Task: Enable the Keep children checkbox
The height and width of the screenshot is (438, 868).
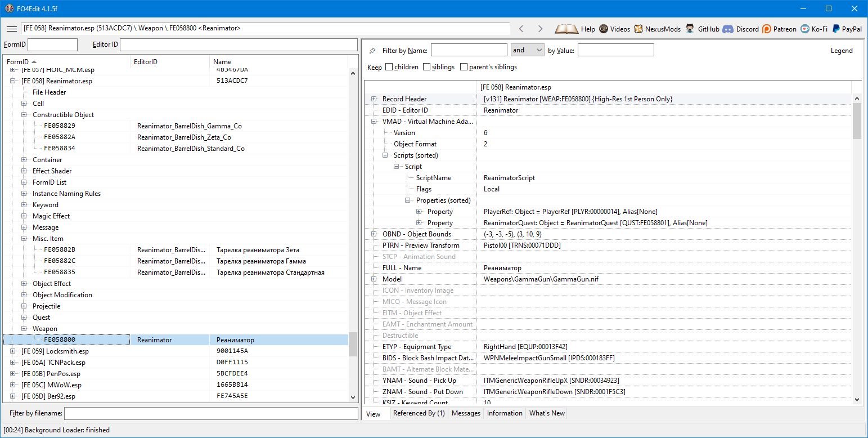Action: 389,67
